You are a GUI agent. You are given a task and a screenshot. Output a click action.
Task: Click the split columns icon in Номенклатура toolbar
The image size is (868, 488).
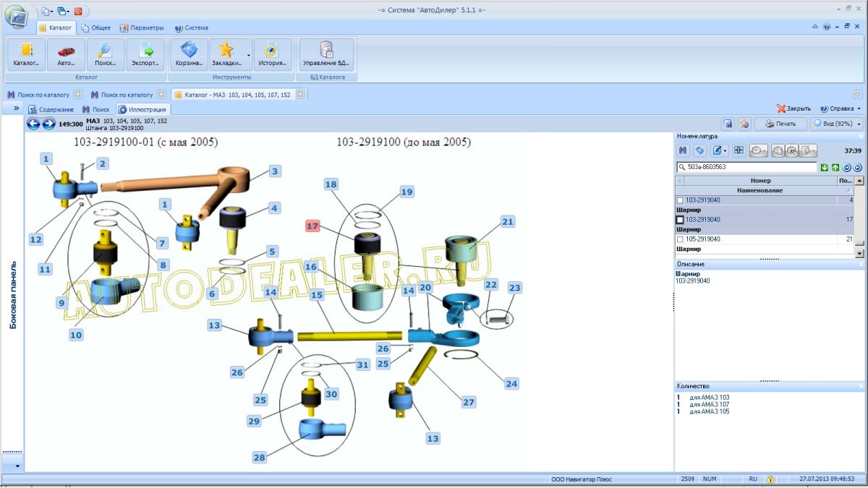pos(739,150)
